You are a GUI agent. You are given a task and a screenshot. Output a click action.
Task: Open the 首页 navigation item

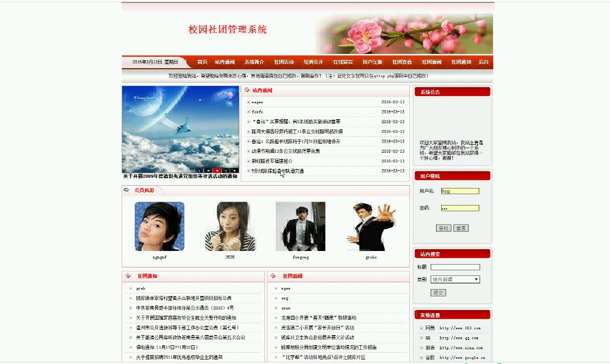(x=202, y=62)
